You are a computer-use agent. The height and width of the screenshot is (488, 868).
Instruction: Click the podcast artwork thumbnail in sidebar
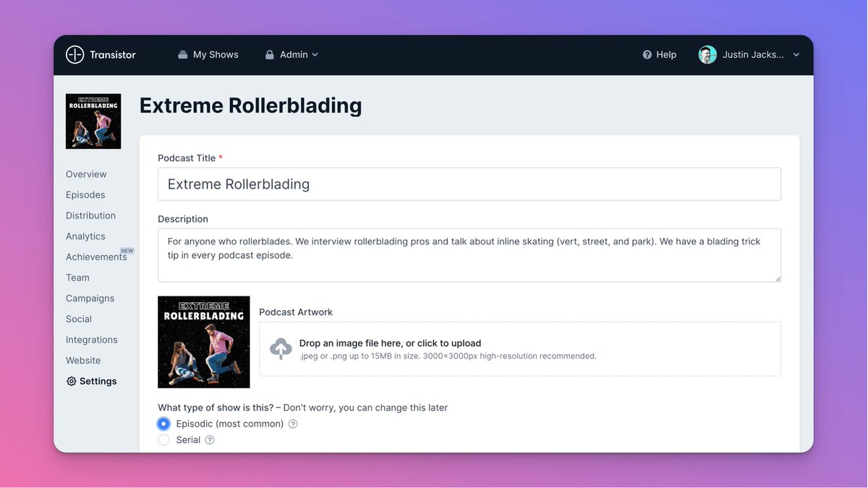coord(93,121)
